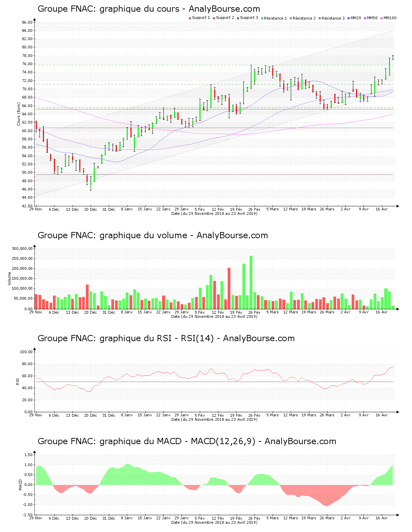Click '20.00' on the RSI axis
412x532 pixels.
tap(27, 400)
